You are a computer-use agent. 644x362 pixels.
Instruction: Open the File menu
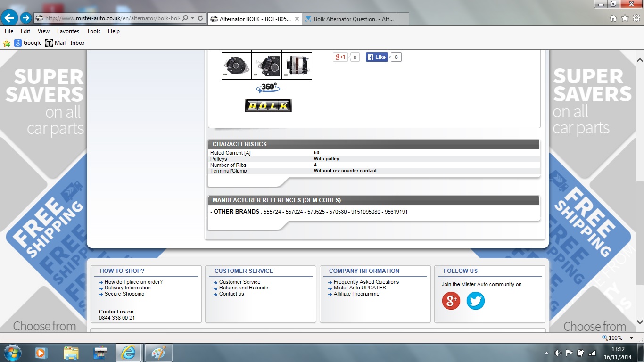[9, 31]
